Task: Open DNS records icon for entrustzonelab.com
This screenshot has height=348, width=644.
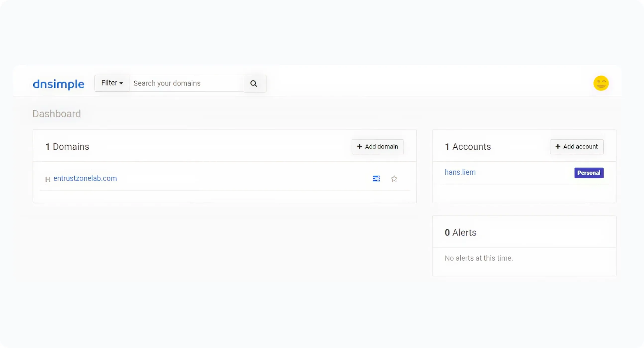Action: (x=376, y=178)
